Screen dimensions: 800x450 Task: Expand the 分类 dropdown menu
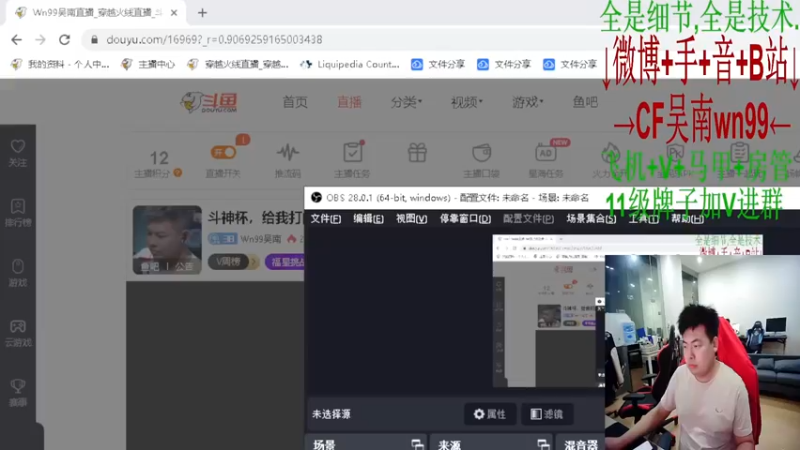pyautogui.click(x=406, y=102)
